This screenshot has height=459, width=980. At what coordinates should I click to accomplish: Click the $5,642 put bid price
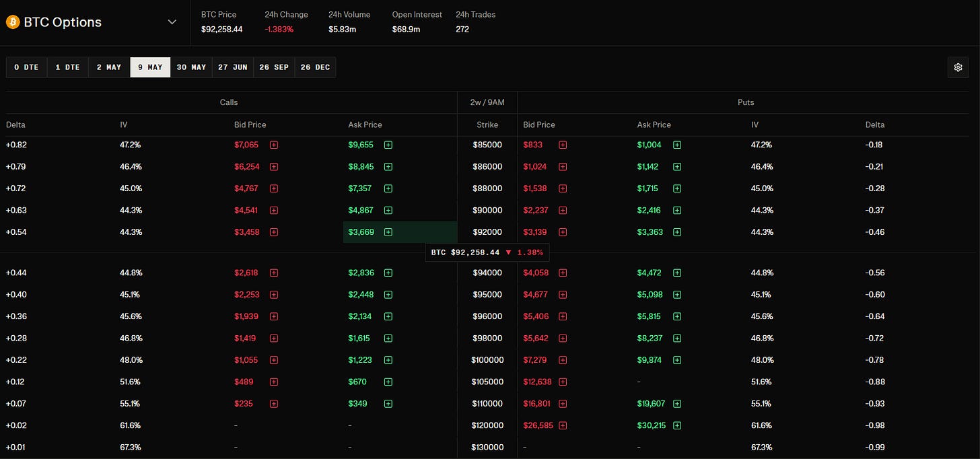point(536,338)
